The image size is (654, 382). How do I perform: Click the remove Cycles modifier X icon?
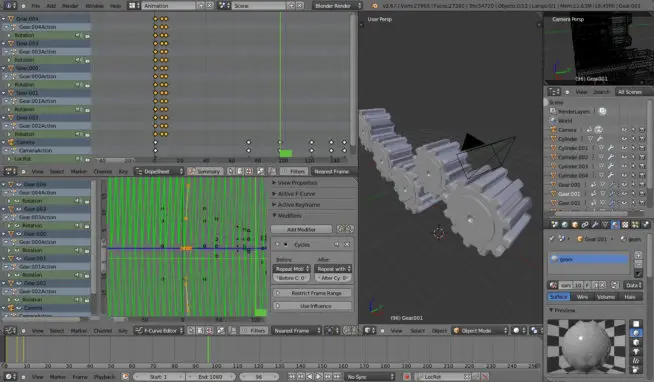tap(347, 245)
